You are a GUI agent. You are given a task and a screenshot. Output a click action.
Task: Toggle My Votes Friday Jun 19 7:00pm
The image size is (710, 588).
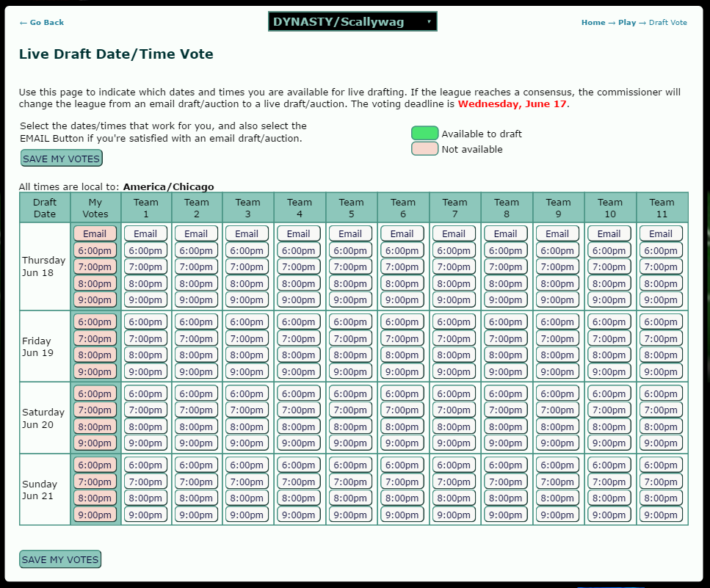click(95, 338)
